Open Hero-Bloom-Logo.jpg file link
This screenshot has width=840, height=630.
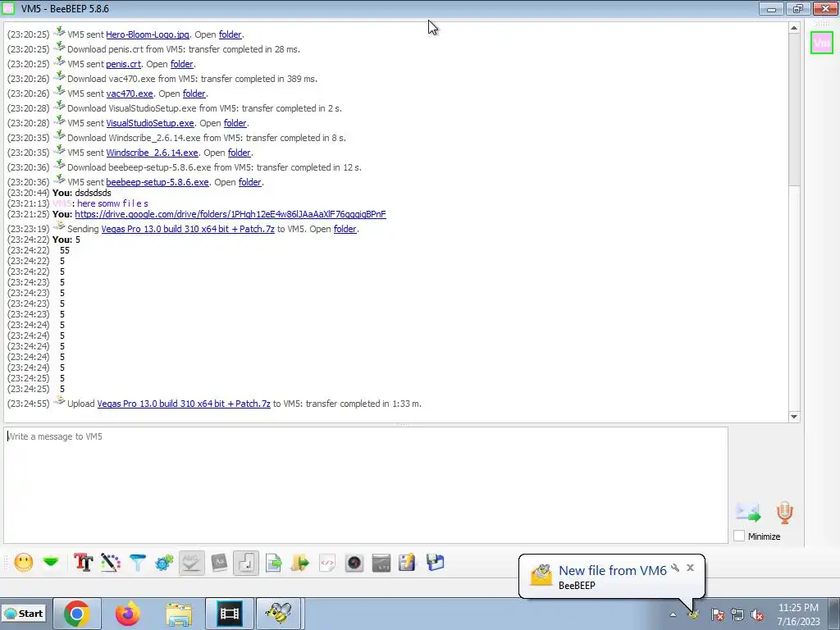pos(148,34)
